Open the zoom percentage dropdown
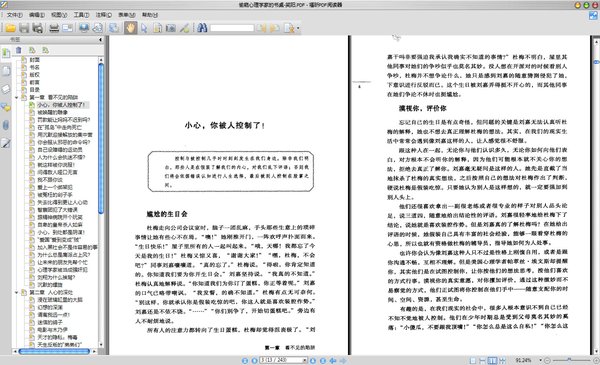 click(x=540, y=360)
